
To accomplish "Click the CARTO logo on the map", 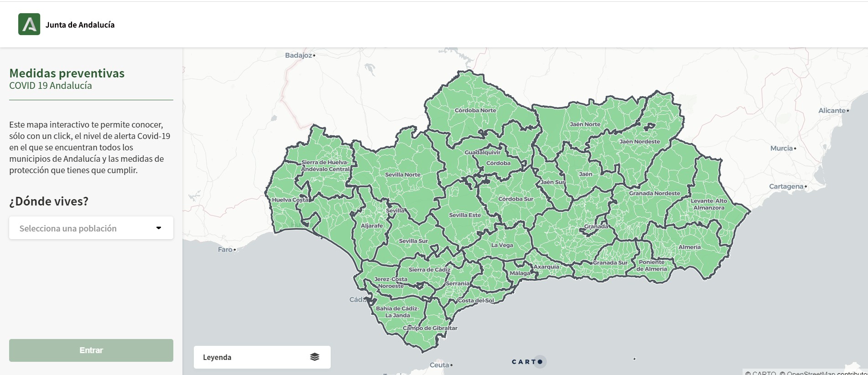I will 528,362.
